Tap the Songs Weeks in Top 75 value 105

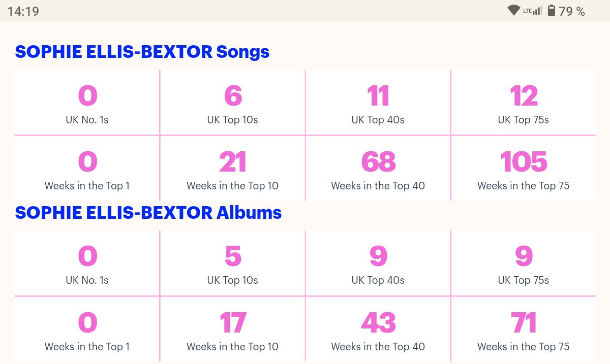524,162
